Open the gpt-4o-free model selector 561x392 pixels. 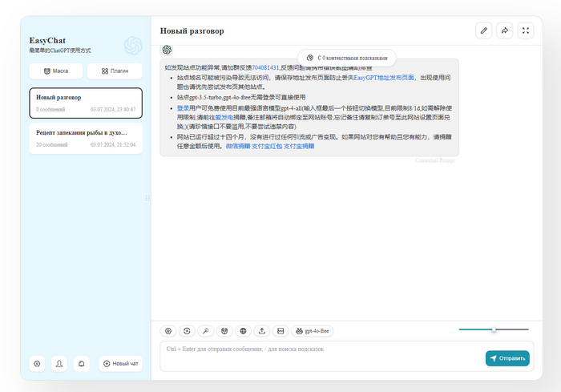click(313, 330)
